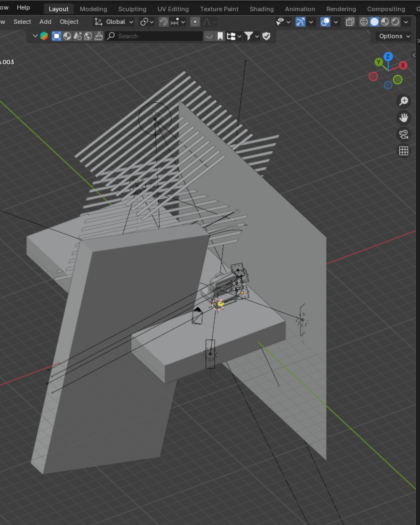This screenshot has width=420, height=525.
Task: Click the bookmark icon beside the search field
Action: [220, 36]
